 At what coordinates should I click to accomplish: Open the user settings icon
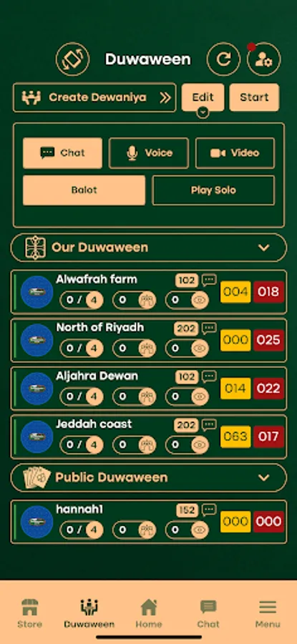[x=264, y=59]
